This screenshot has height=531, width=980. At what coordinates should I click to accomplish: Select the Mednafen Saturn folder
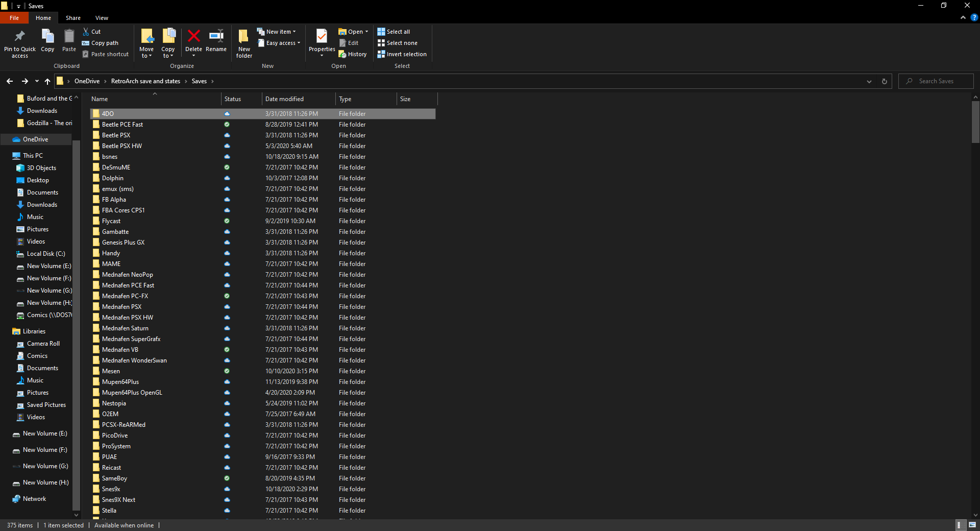[x=263, y=328]
